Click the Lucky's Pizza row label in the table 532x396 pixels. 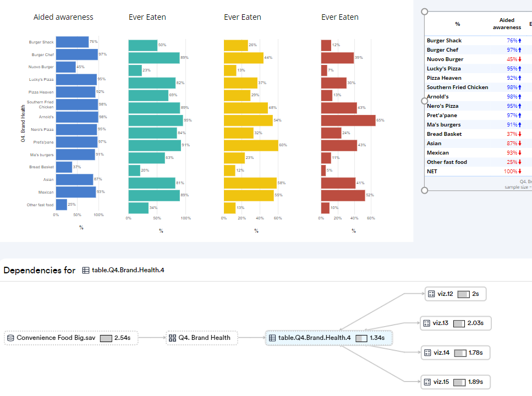point(444,69)
